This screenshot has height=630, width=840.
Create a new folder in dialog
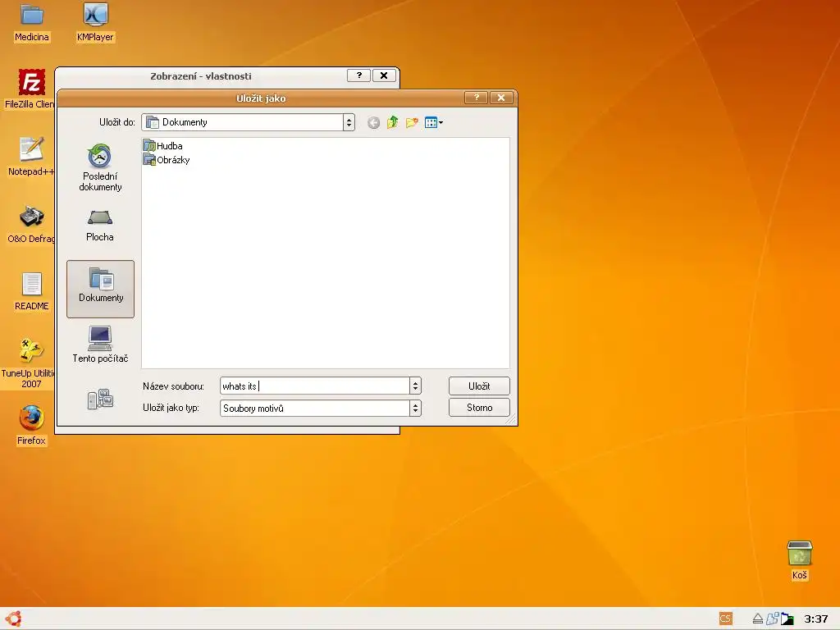click(x=412, y=123)
